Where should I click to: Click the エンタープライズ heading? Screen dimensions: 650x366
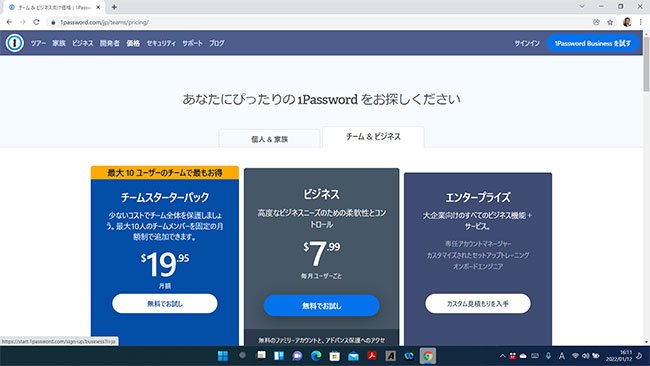478,197
